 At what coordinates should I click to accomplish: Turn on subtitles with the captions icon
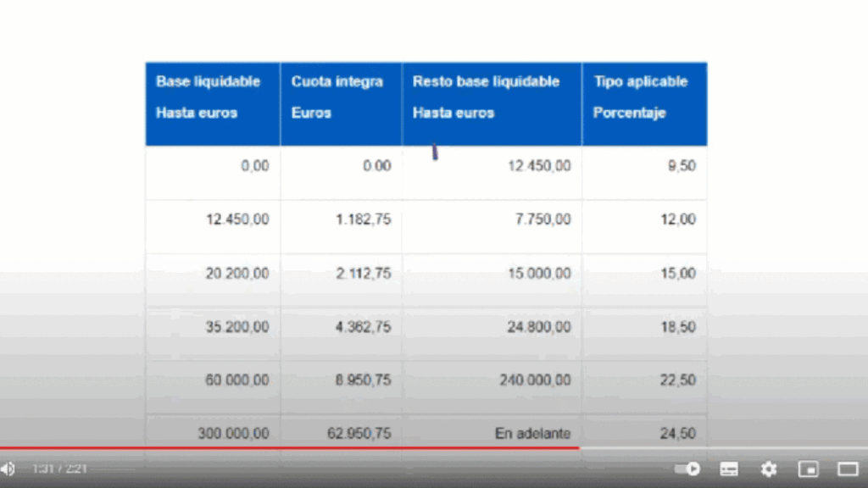pos(729,469)
